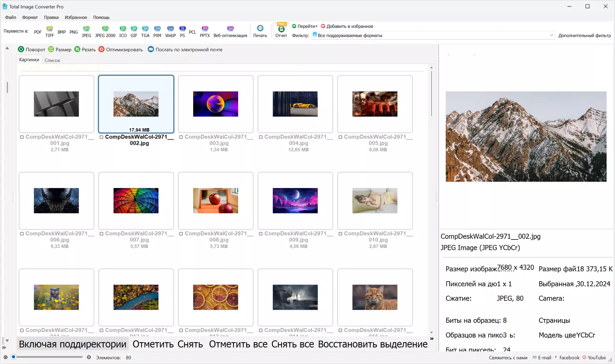Select ICO output format
The height and width of the screenshot is (364, 615).
(123, 32)
